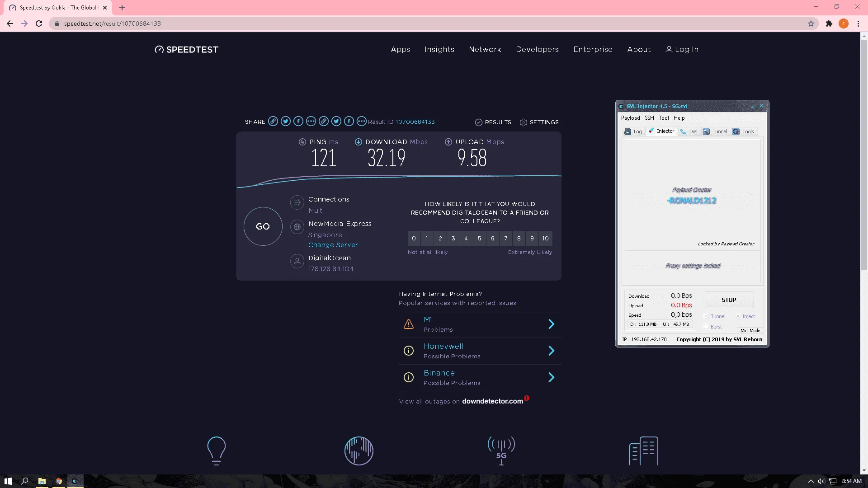Open the Help menu in SVL Injector

(x=679, y=118)
